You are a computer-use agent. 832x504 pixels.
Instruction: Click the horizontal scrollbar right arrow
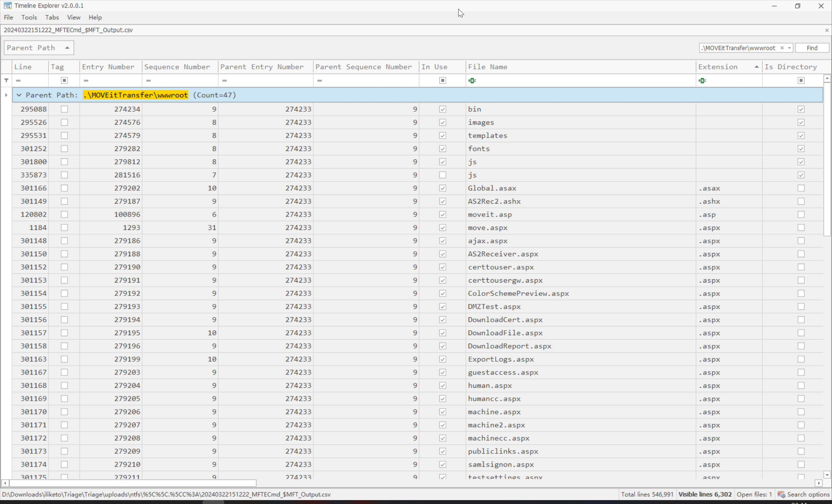(x=818, y=483)
